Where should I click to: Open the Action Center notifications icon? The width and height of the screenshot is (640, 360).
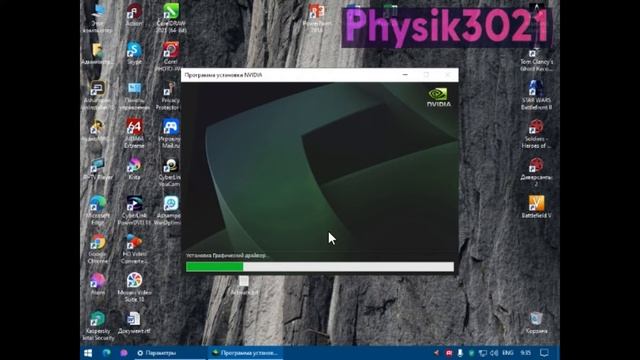pos(544,353)
